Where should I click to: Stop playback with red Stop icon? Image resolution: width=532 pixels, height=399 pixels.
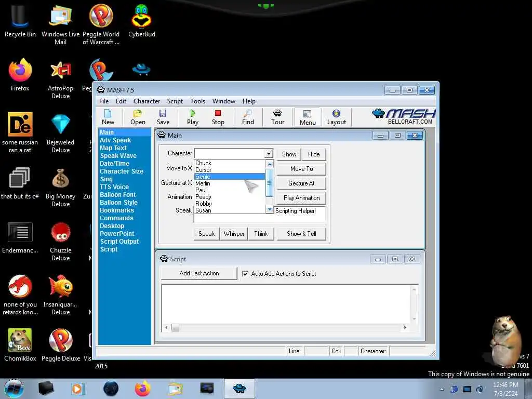[218, 117]
